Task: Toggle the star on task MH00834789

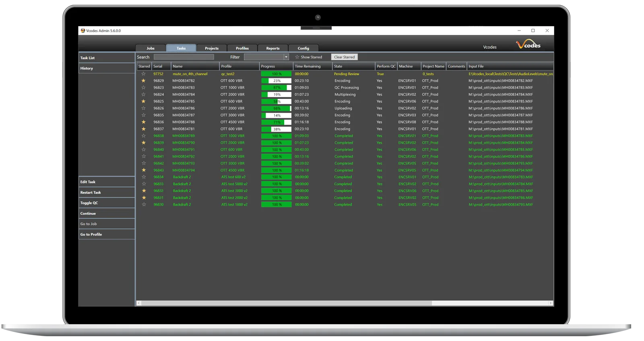Action: (144, 136)
